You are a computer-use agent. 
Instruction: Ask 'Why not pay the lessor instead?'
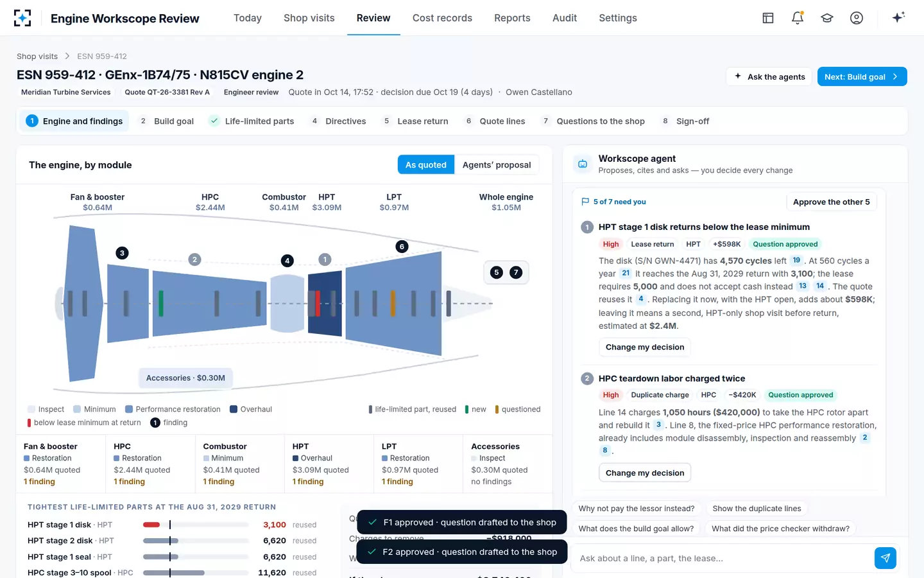pyautogui.click(x=637, y=509)
